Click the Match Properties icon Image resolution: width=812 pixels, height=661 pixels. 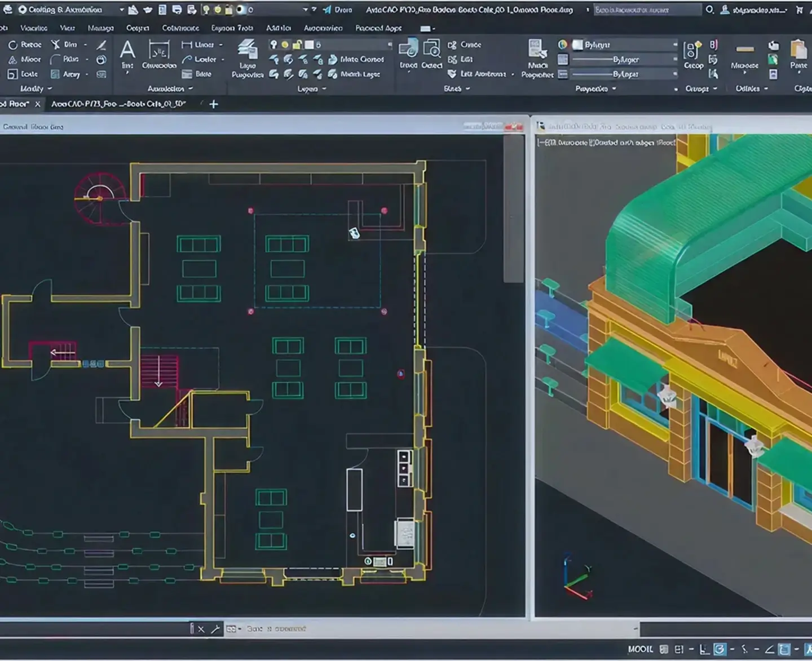pyautogui.click(x=537, y=51)
